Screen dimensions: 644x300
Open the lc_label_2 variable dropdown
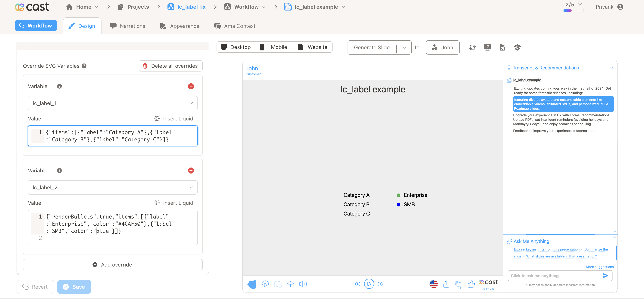tap(113, 188)
